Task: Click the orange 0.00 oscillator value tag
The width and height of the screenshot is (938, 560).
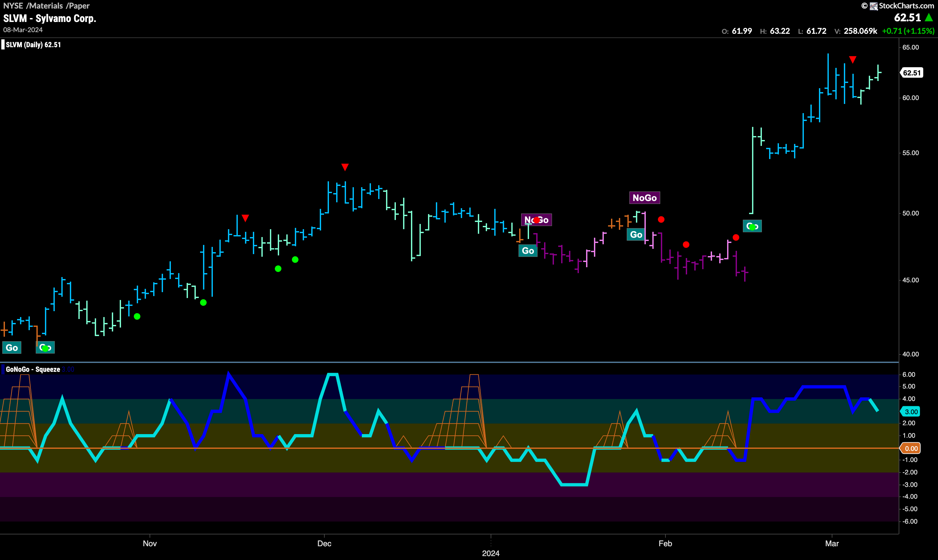Action: tap(910, 448)
